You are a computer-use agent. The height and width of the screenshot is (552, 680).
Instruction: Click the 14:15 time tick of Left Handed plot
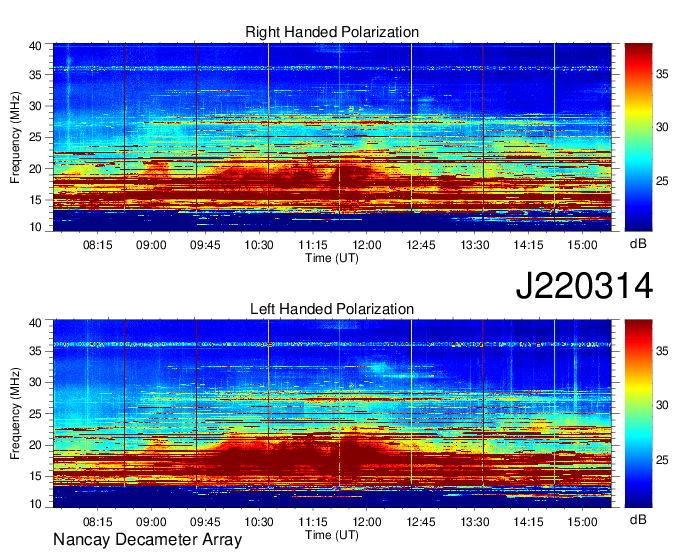click(529, 522)
